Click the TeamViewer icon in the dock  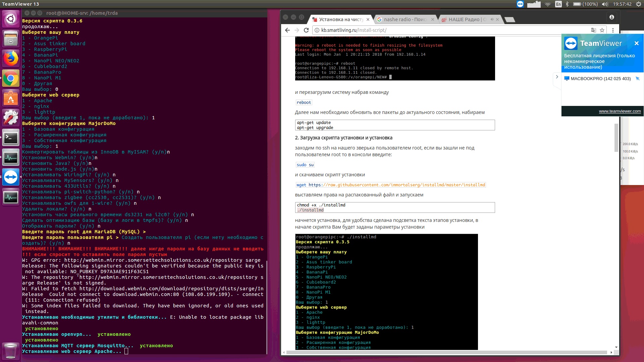pos(11,177)
